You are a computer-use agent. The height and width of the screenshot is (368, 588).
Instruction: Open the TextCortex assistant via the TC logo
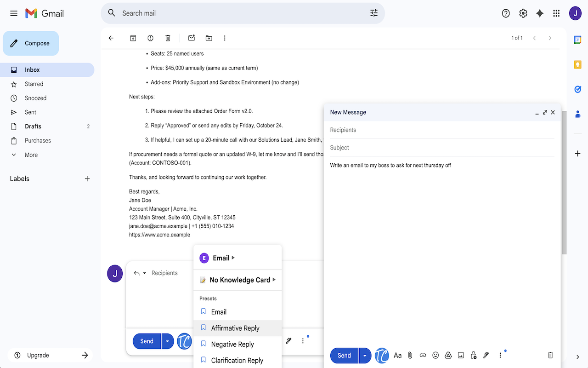pyautogui.click(x=382, y=355)
